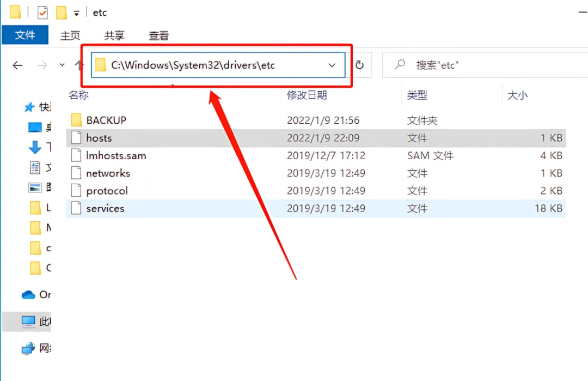Viewport: 588px width, 381px height.
Task: Go up one folder level
Action: tap(78, 65)
